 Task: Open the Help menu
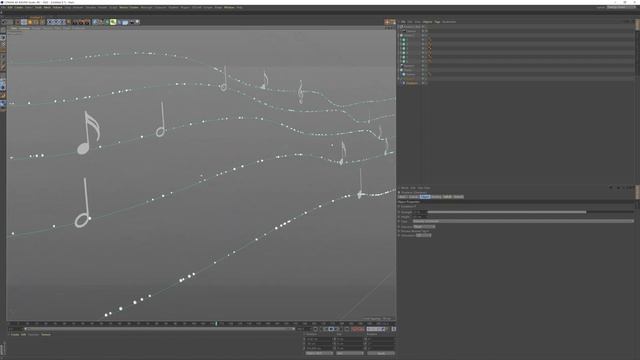[x=240, y=7]
